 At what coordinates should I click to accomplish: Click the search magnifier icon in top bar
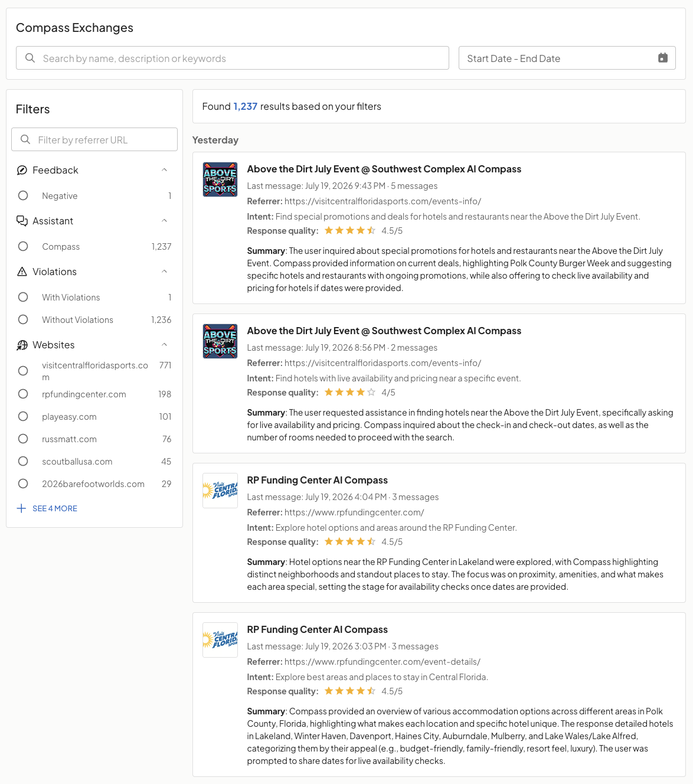[30, 58]
